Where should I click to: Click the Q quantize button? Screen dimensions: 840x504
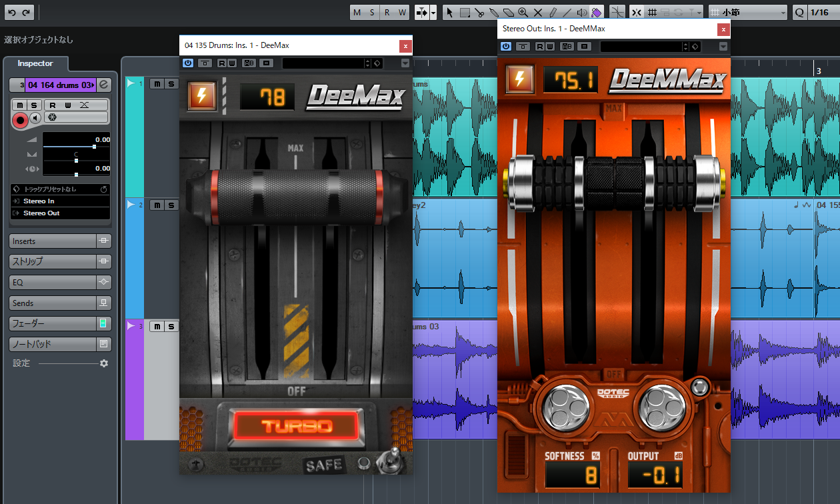coord(800,12)
